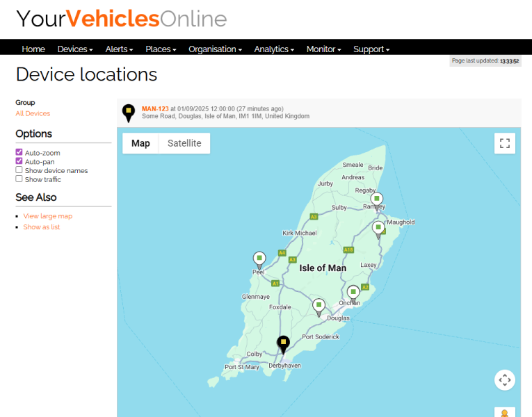Image resolution: width=532 pixels, height=417 pixels.
Task: Enable Show device names
Action: tap(19, 170)
